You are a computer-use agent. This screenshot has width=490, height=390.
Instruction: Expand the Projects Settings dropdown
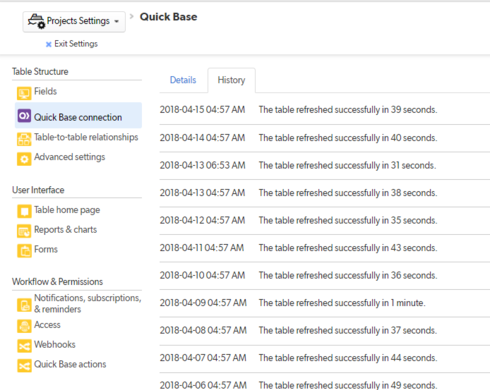coord(74,21)
